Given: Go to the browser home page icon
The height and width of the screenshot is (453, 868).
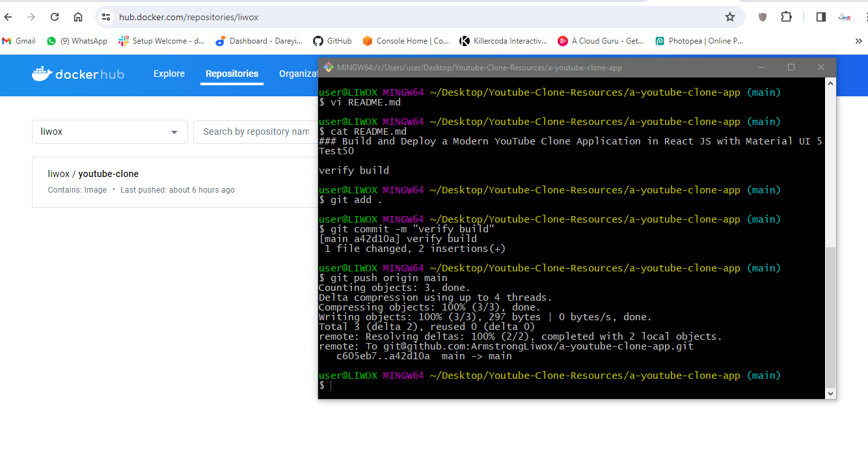Looking at the screenshot, I should coord(78,17).
